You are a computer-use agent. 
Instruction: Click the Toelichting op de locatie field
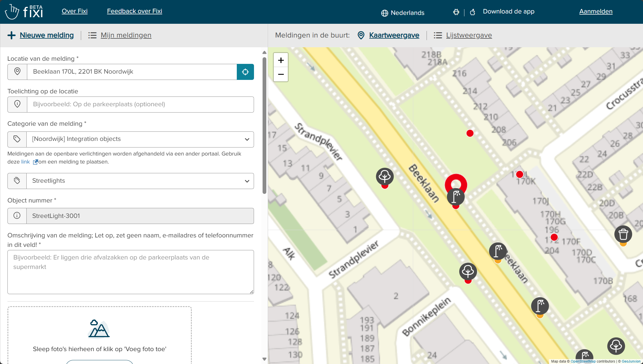(x=140, y=105)
